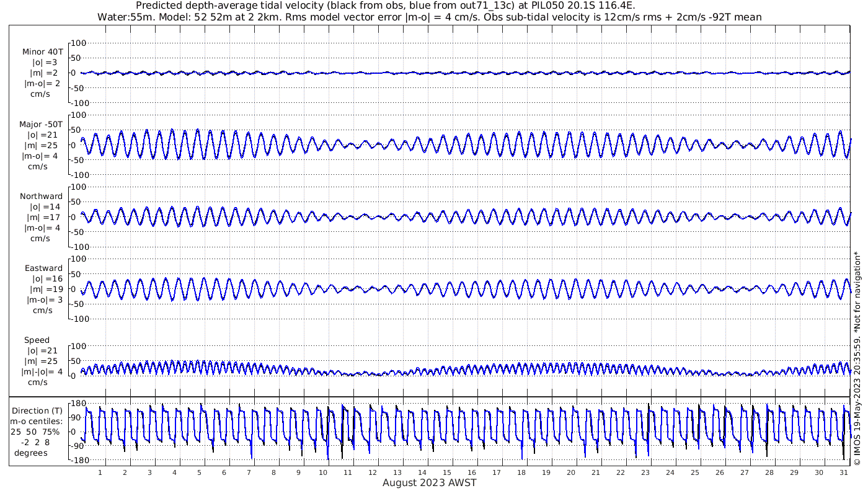This screenshot has height=496, width=868.
Task: Click the date axis tick label '10'
Action: [x=323, y=472]
